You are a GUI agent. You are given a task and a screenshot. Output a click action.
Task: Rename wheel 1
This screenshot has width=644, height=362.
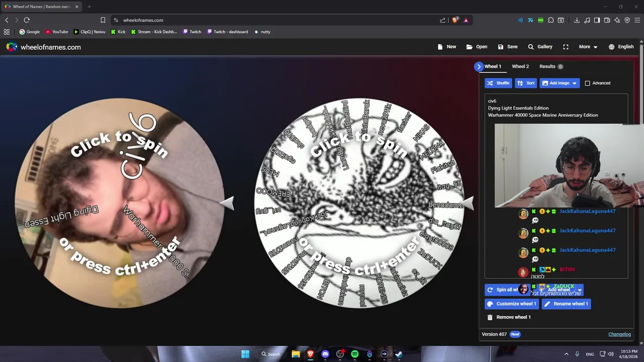tap(566, 304)
